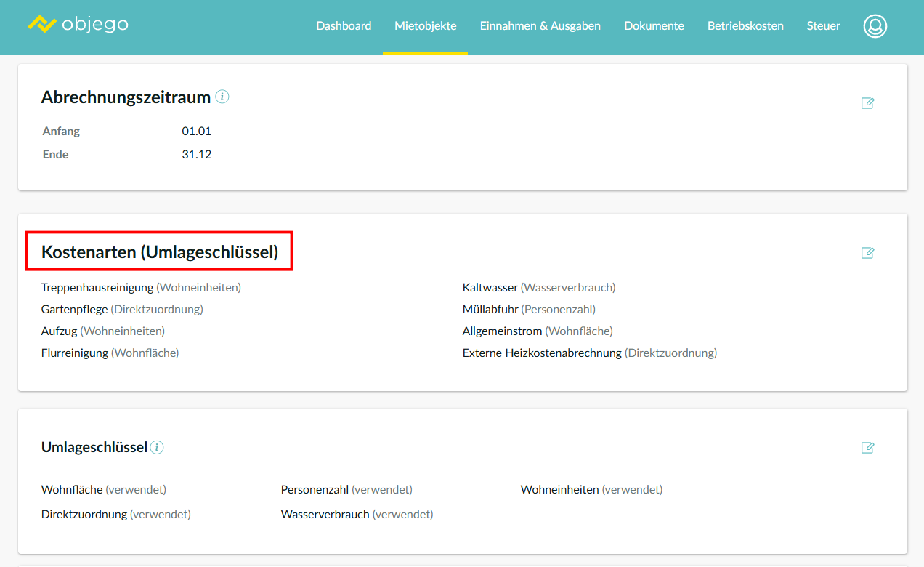Navigate to the Betriebskosten tab

745,26
